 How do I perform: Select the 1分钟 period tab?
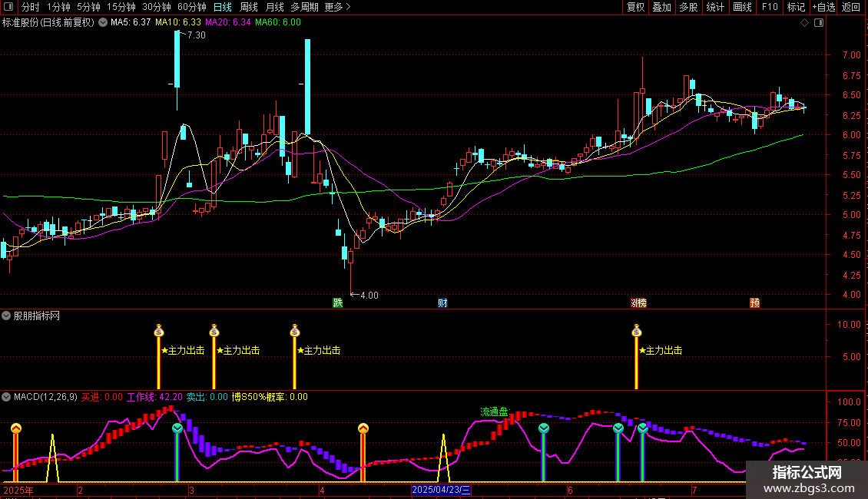click(x=58, y=7)
